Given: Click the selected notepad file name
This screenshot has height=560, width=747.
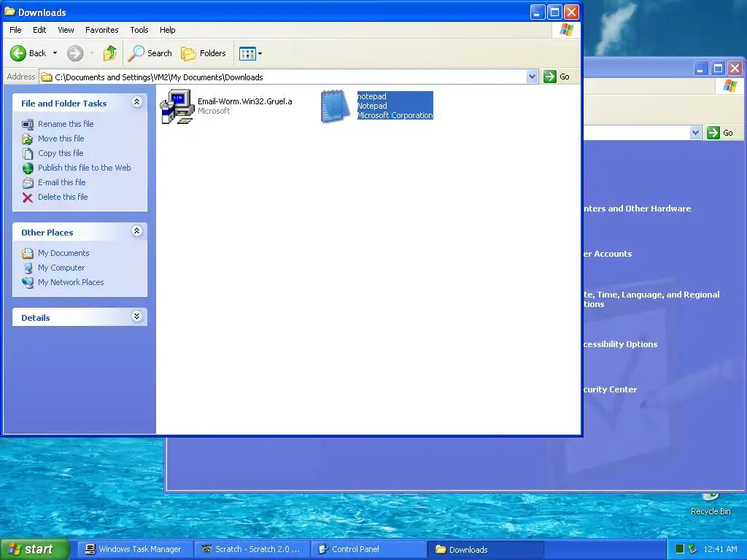Looking at the screenshot, I should pyautogui.click(x=371, y=96).
